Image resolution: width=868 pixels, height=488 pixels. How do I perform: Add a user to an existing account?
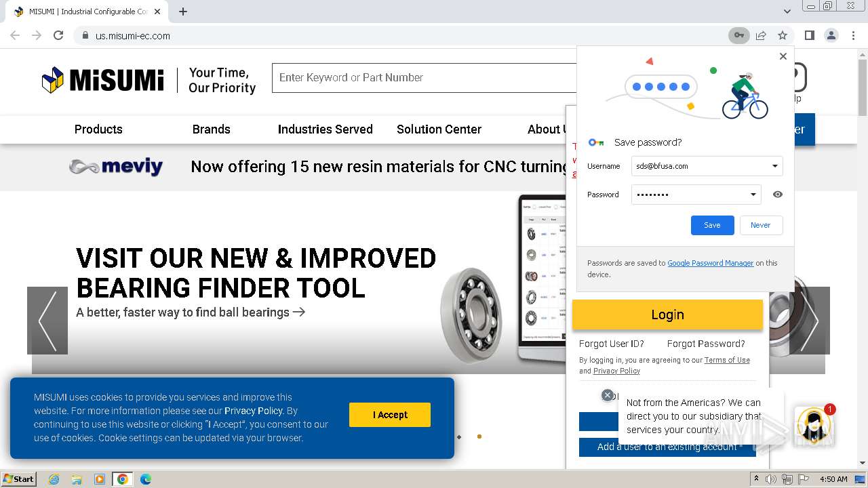coord(667,447)
